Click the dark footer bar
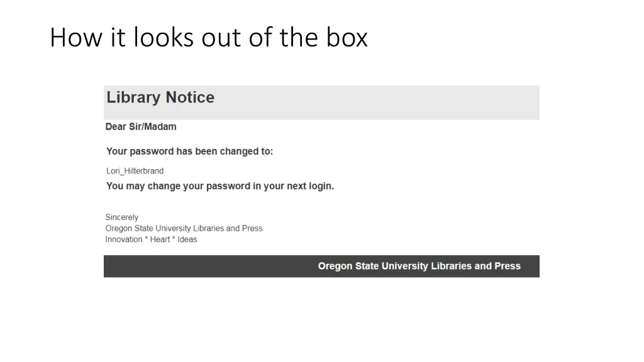 [x=321, y=266]
